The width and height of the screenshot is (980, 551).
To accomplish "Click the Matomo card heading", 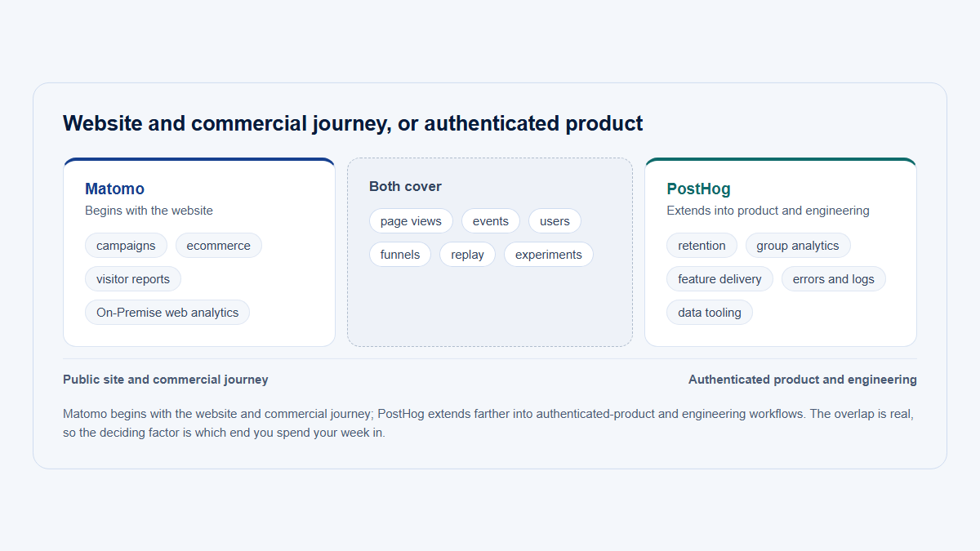I will click(114, 189).
